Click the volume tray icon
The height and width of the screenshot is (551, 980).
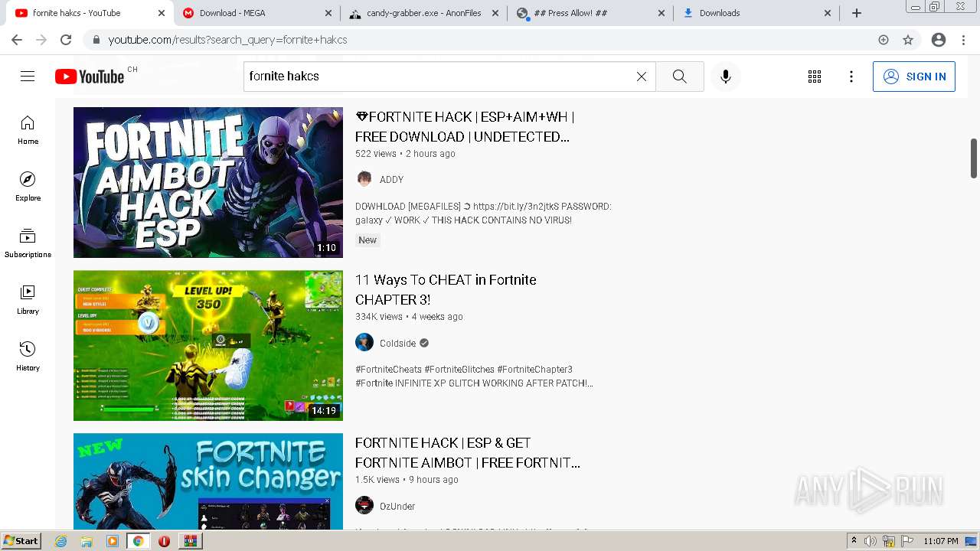pos(871,541)
